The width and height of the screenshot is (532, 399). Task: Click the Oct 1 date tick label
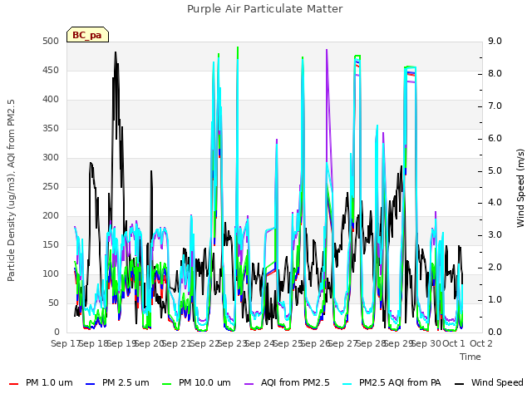tap(454, 343)
